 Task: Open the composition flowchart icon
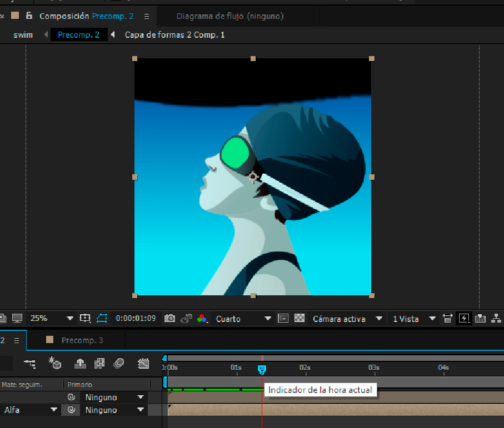point(496,318)
